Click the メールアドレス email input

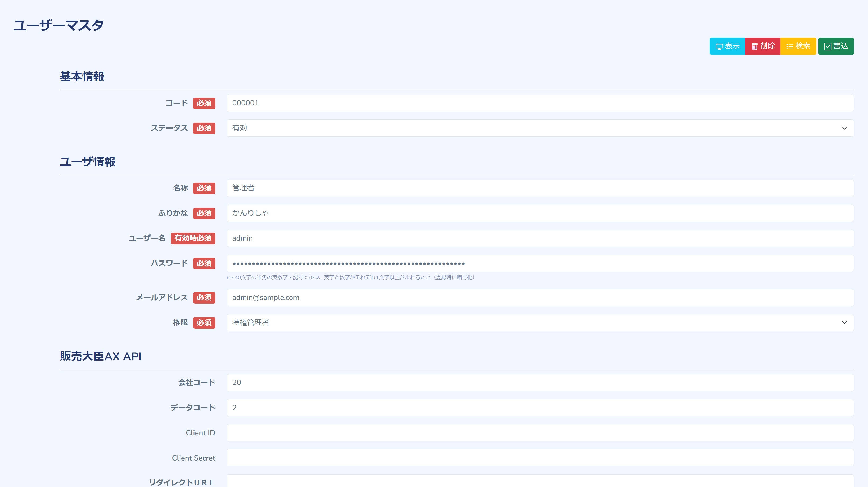pyautogui.click(x=539, y=298)
